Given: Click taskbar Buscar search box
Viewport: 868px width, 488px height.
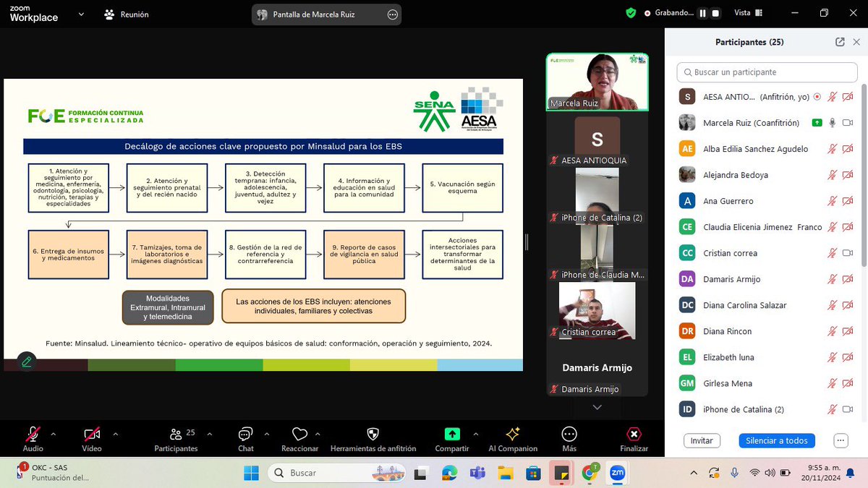Looking at the screenshot, I should coord(338,473).
